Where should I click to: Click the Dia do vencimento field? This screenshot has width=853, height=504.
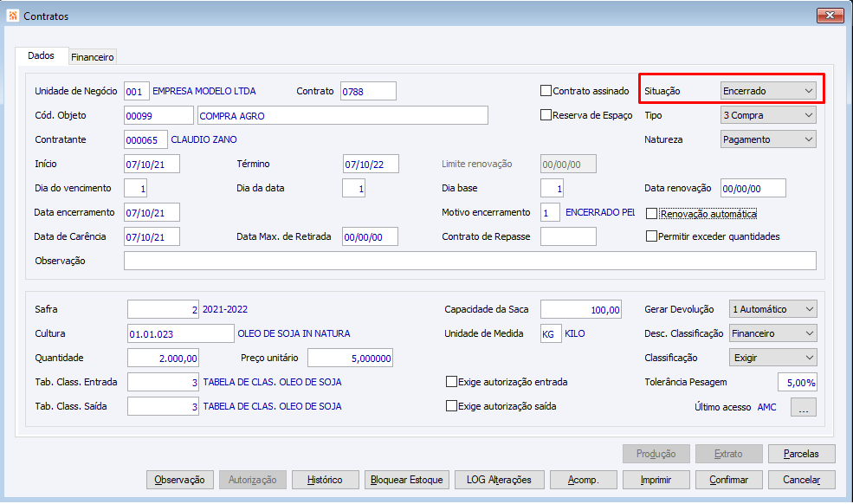135,188
